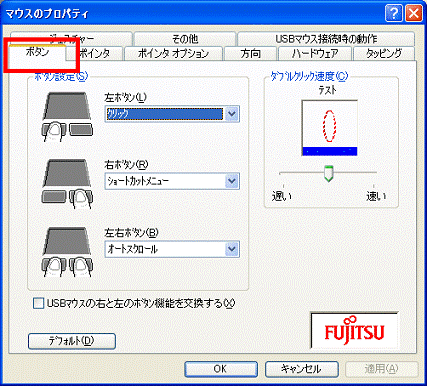Click the right-button touchpad illustration
Screen dimensions: 427x386
point(68,184)
